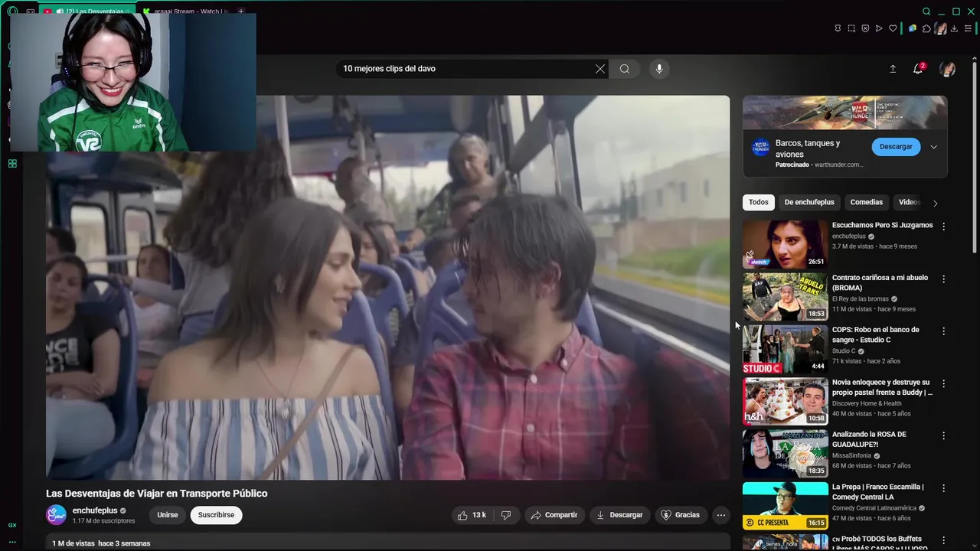
Task: Click the Descargar button under the video
Action: point(620,515)
